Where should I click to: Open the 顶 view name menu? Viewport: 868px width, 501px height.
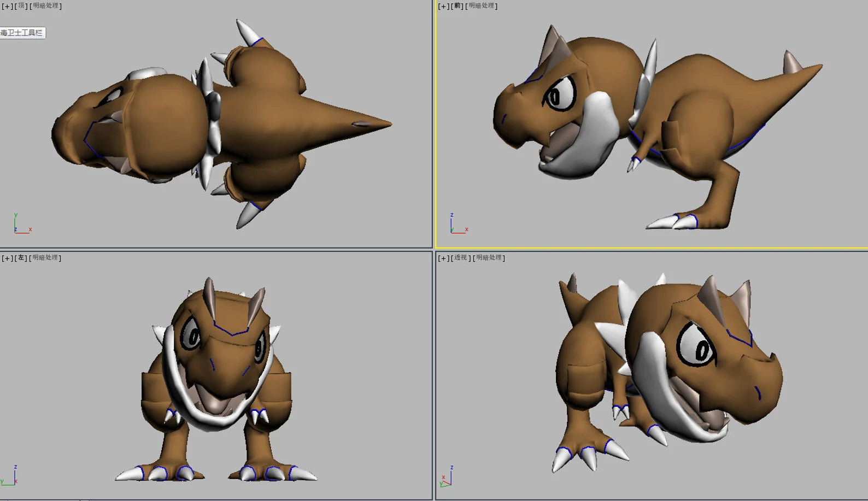(21, 6)
